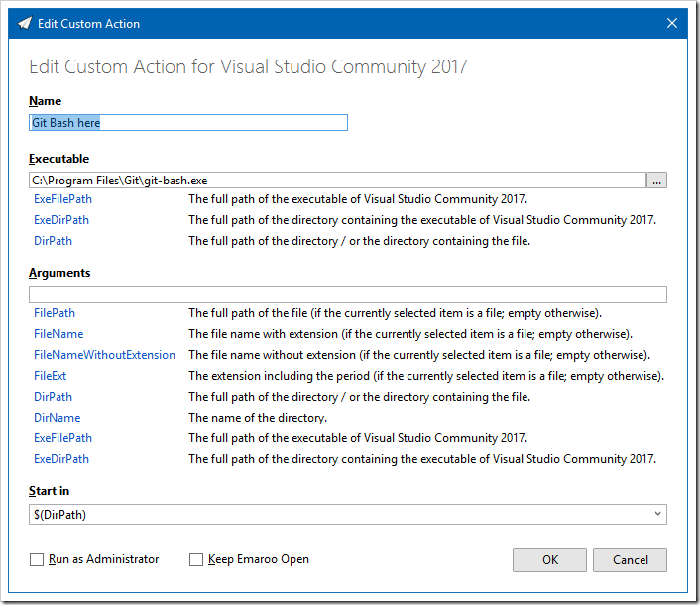
Task: Insert FileNameWithoutExtension into Arguments
Action: click(104, 355)
